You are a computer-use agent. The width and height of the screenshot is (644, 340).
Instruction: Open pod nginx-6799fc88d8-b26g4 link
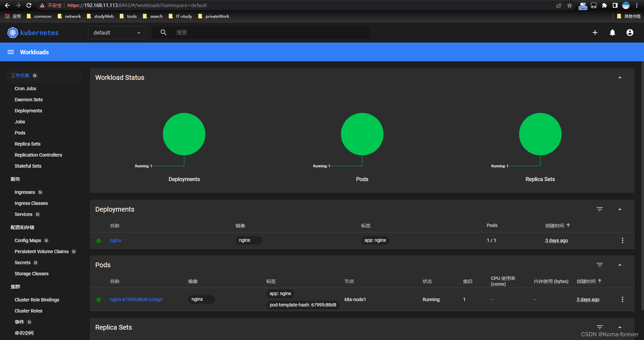(136, 299)
